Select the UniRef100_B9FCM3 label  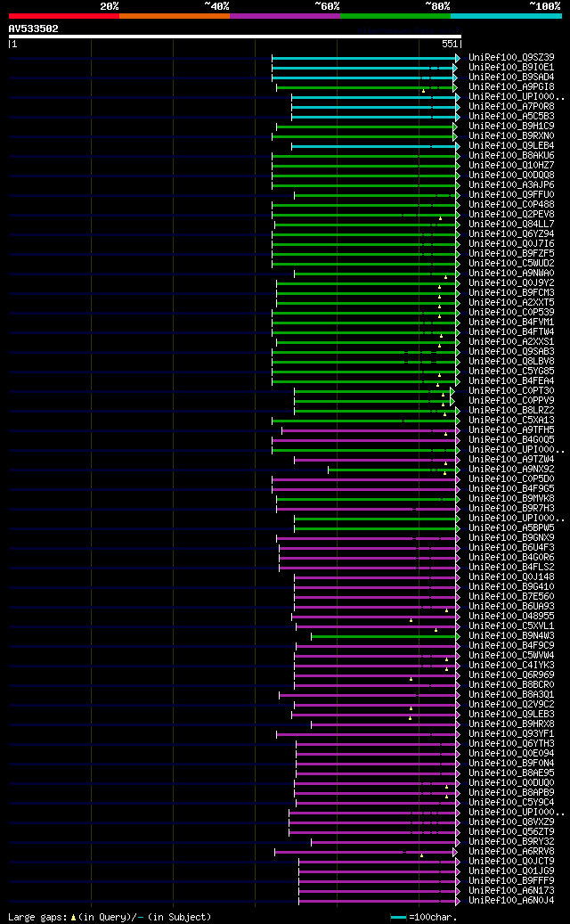coord(511,293)
